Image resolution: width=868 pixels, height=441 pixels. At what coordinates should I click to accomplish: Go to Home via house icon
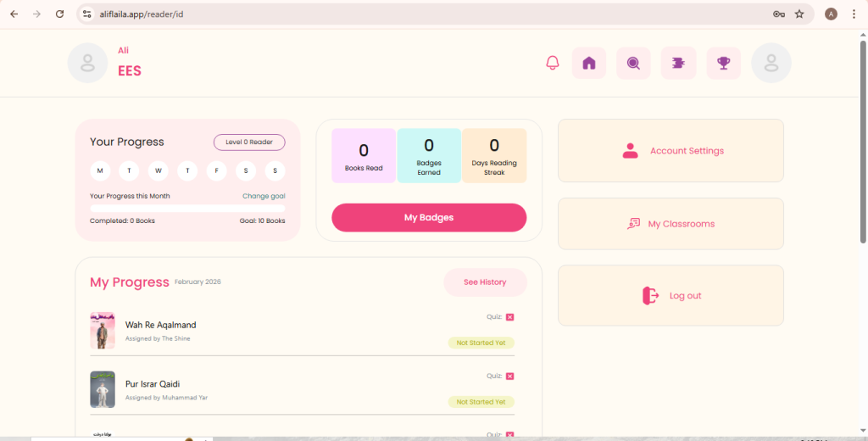coord(589,63)
